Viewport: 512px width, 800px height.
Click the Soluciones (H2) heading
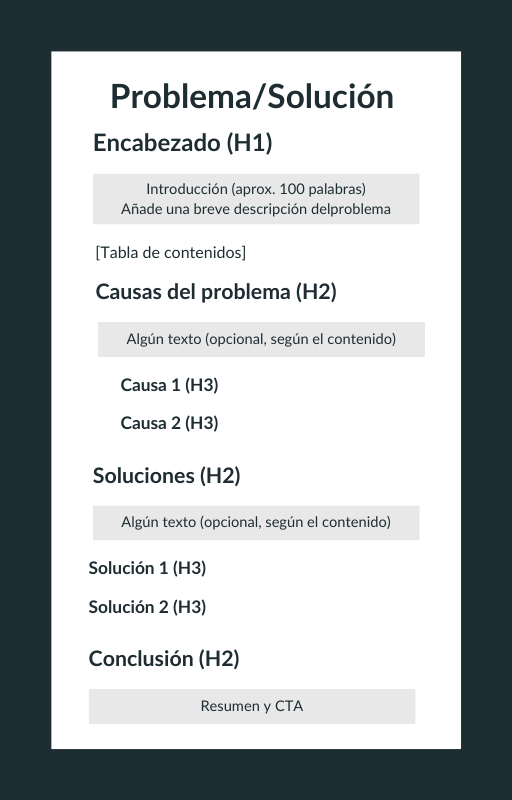pos(166,476)
